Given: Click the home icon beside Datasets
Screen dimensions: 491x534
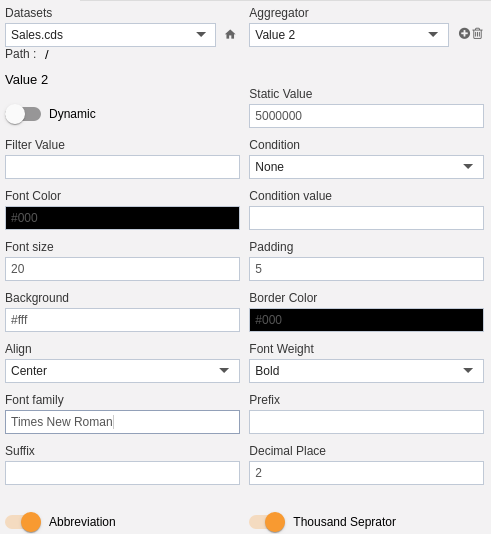Looking at the screenshot, I should pos(230,34).
